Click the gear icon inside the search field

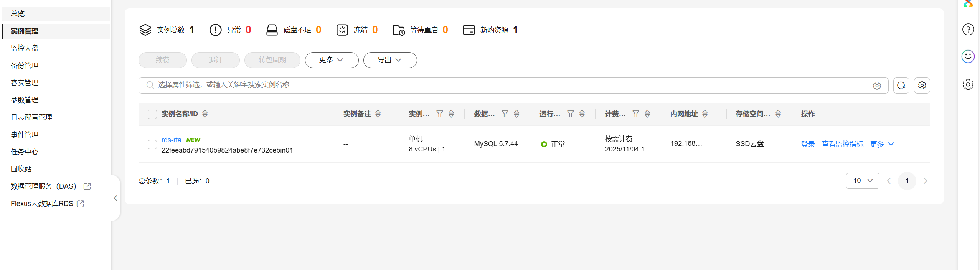coord(877,86)
